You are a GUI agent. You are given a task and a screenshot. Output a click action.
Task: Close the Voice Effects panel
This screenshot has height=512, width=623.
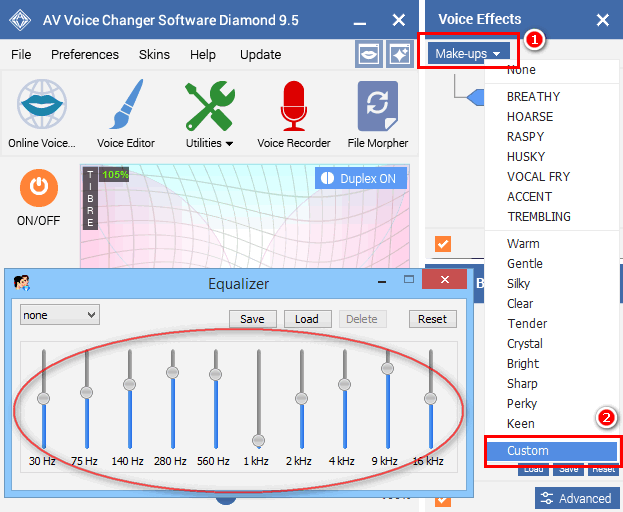click(602, 19)
